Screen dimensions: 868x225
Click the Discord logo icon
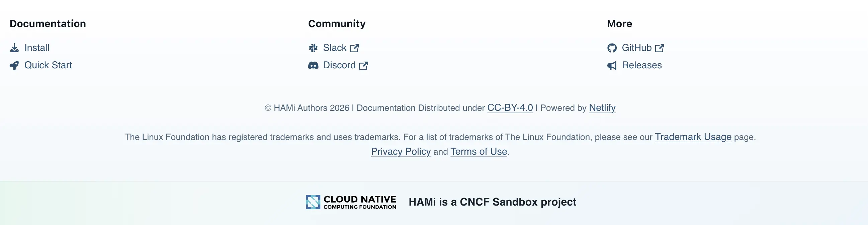coord(314,65)
